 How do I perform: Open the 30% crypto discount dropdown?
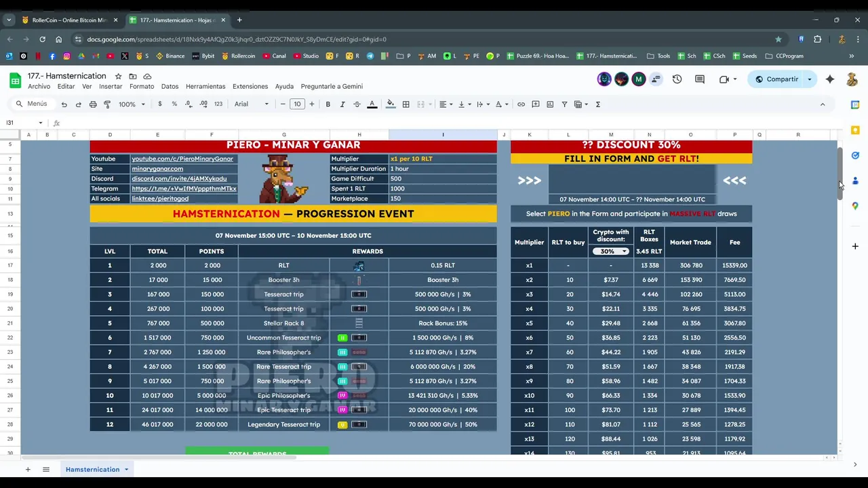610,251
